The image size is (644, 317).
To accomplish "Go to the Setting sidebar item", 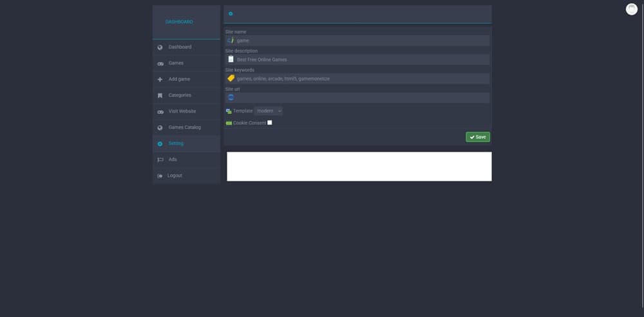I will point(176,143).
